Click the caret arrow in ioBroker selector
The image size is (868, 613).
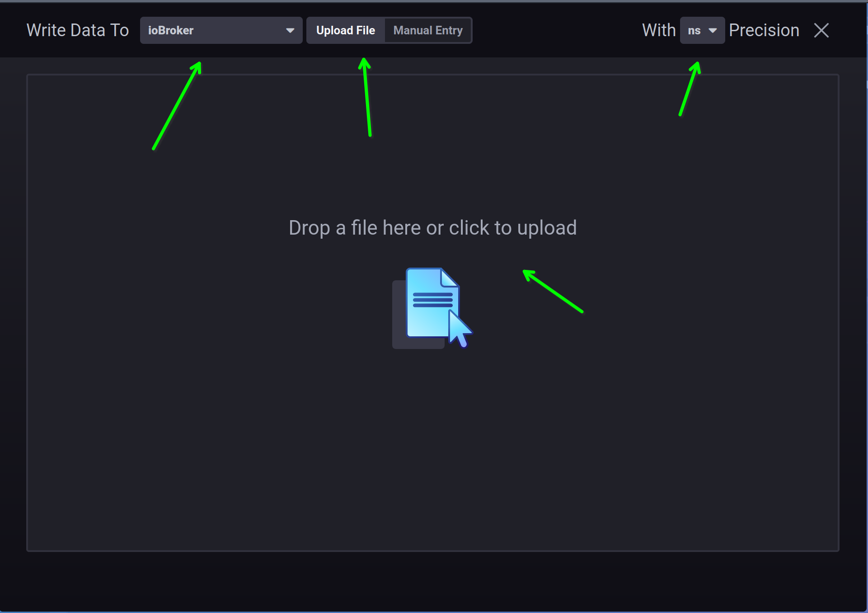tap(290, 30)
